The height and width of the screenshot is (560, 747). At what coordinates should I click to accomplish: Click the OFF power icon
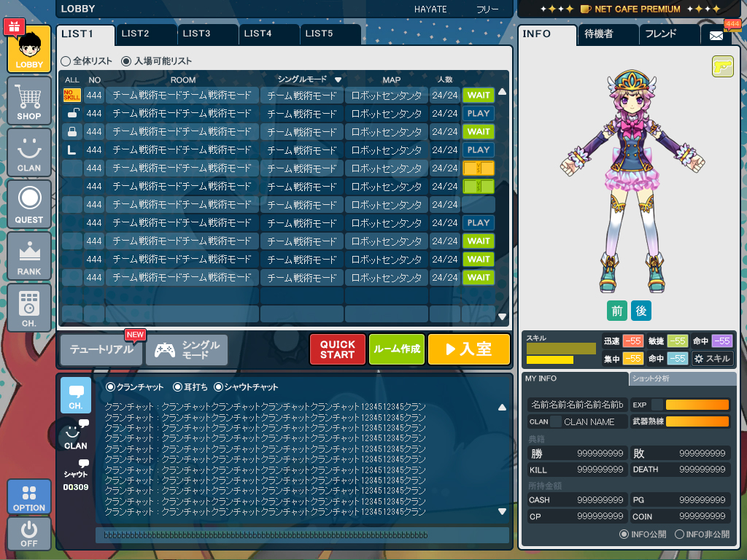tap(29, 533)
